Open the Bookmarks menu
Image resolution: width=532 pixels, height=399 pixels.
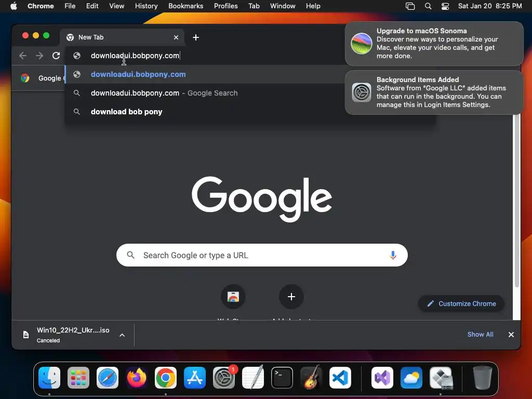pyautogui.click(x=185, y=6)
